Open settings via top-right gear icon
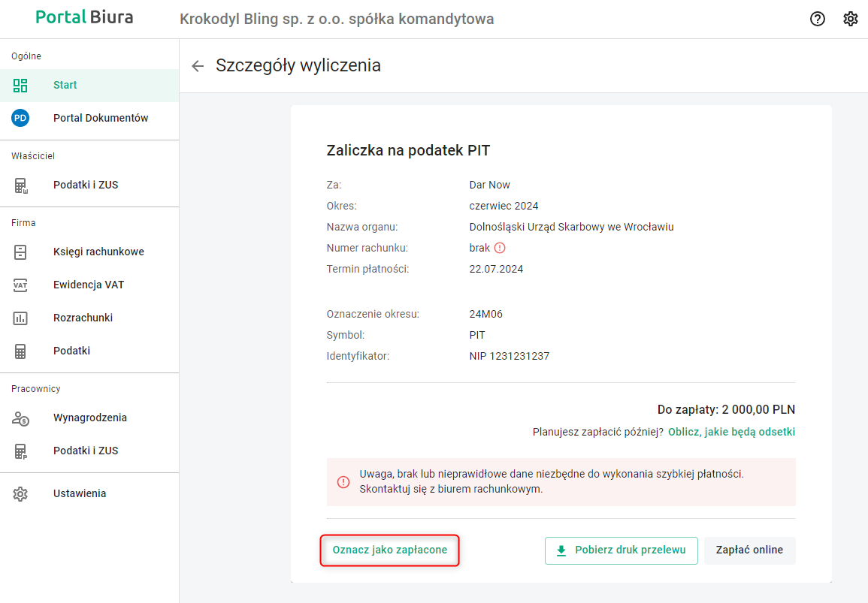The height and width of the screenshot is (603, 868). (851, 20)
